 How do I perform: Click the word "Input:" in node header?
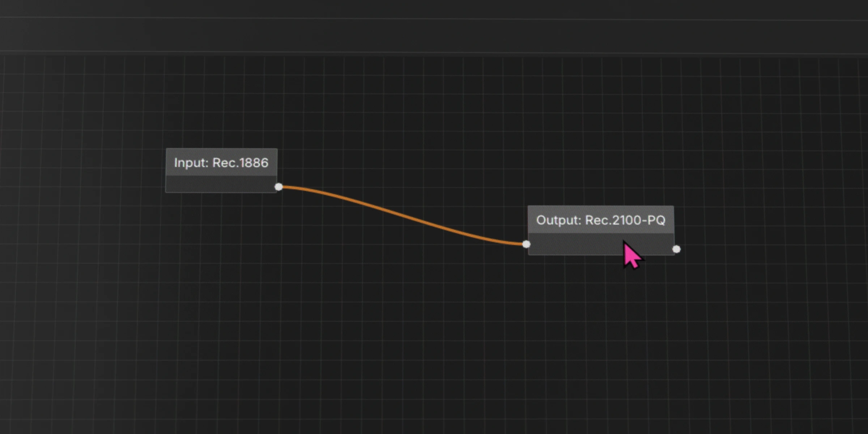(191, 163)
